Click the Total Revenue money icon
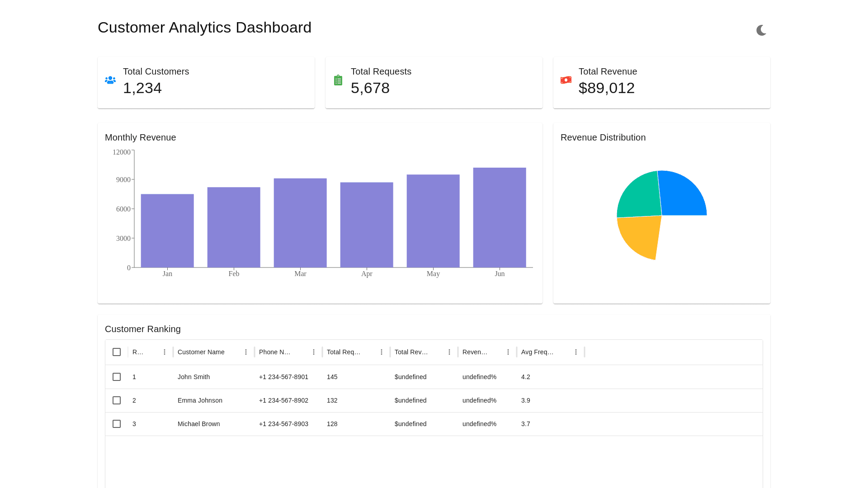This screenshot has width=868, height=488. pyautogui.click(x=566, y=80)
